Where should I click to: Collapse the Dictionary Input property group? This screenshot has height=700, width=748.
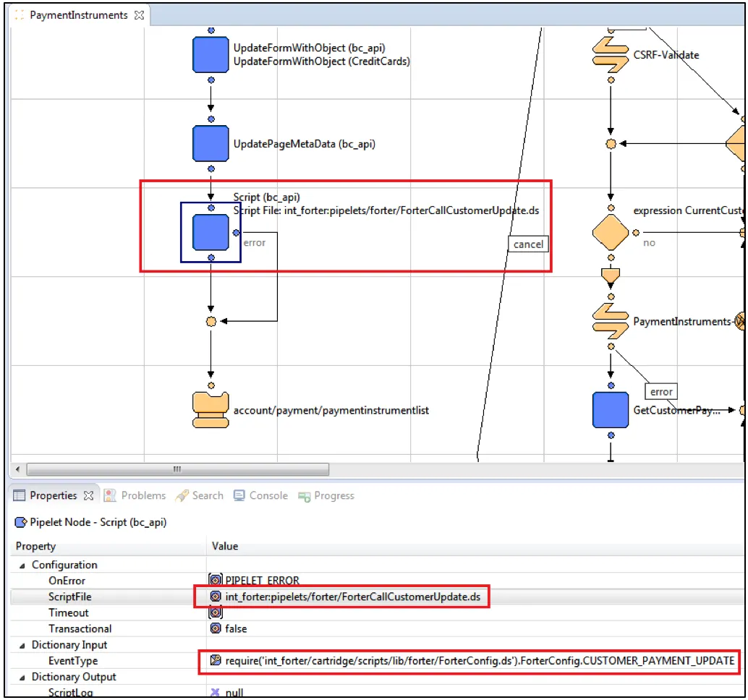click(x=22, y=645)
